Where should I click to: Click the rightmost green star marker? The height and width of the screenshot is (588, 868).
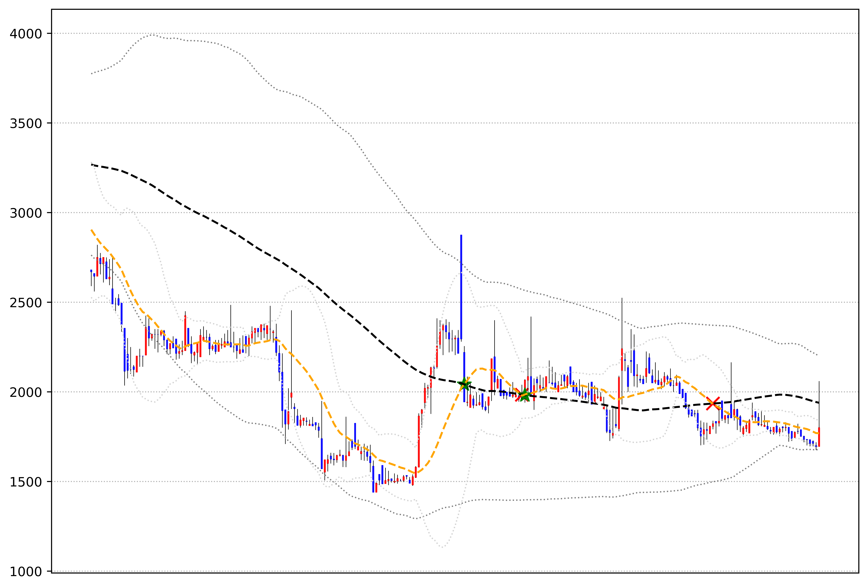pyautogui.click(x=525, y=395)
